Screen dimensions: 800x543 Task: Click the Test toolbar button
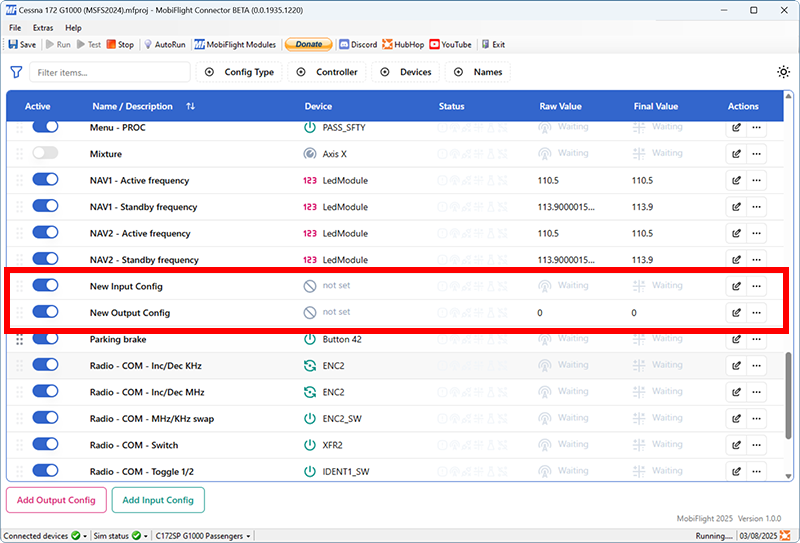pyautogui.click(x=89, y=44)
